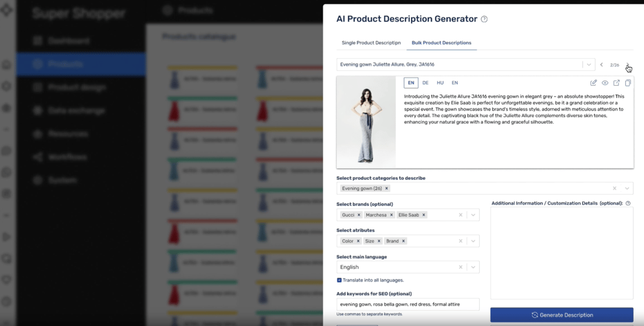Go to previous product with left arrow
644x326 pixels.
pyautogui.click(x=602, y=65)
